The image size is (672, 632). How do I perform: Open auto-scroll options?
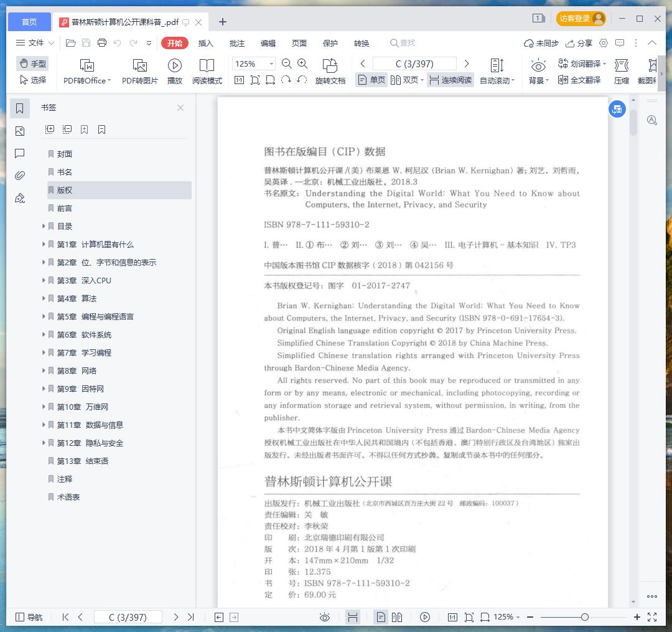click(497, 71)
